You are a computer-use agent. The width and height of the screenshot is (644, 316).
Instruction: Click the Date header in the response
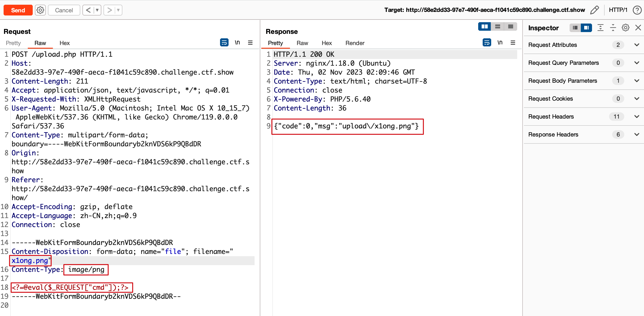[x=344, y=72]
